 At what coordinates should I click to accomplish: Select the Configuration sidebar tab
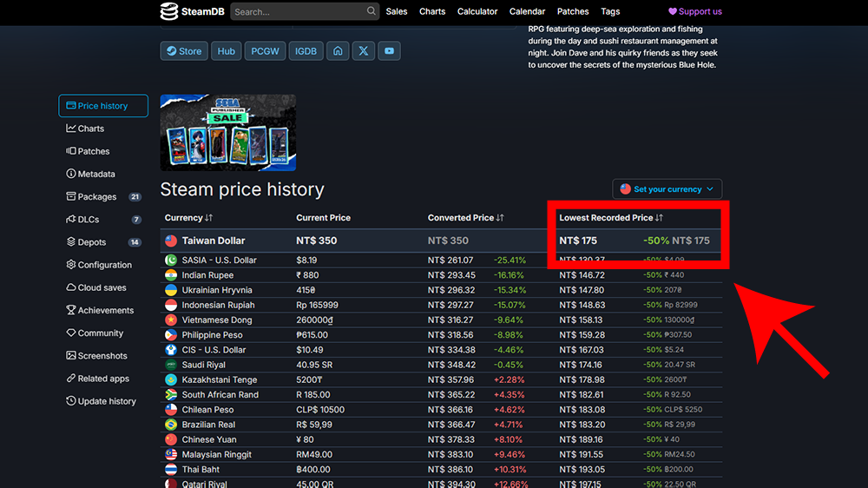pyautogui.click(x=103, y=265)
